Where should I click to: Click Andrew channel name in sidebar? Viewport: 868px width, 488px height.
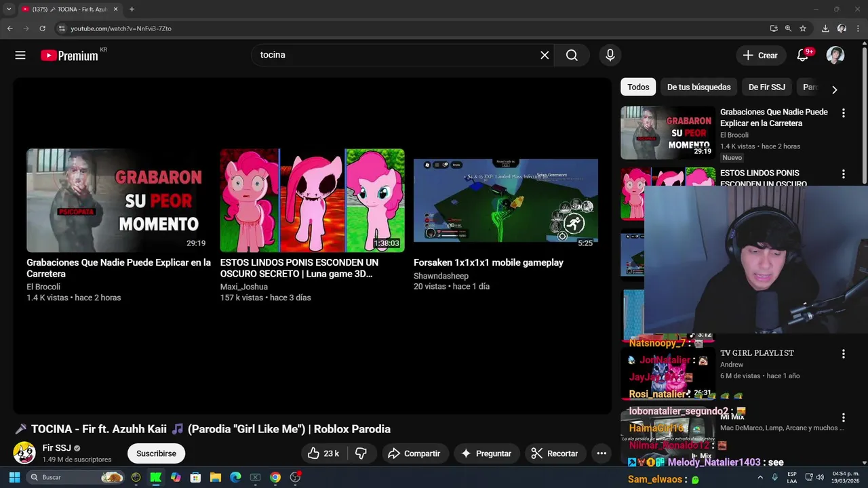click(x=732, y=365)
